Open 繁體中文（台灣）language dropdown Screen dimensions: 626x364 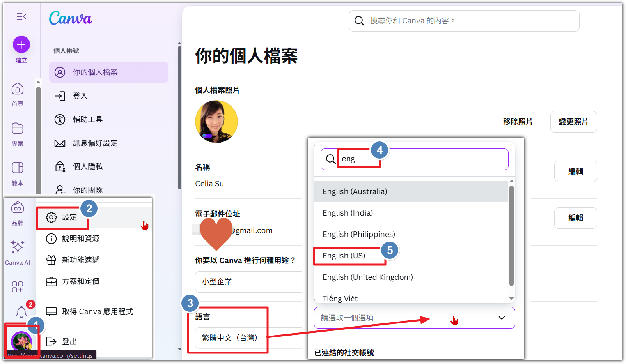tap(248, 338)
